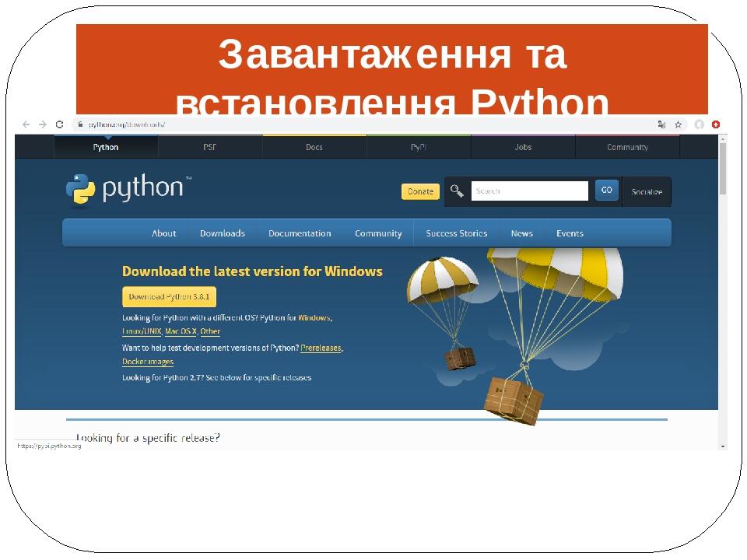Viewport: 747px width, 560px height.
Task: Click the Donate button
Action: [419, 191]
